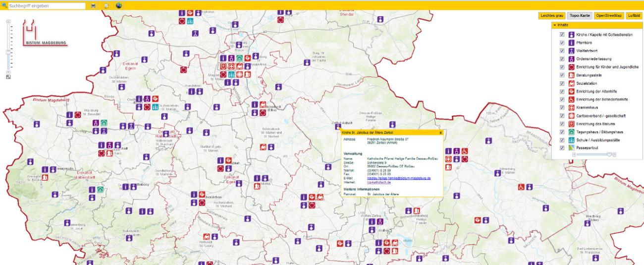The width and height of the screenshot is (644, 265).
Task: Disable the Kinder und Jugendliche layer checkbox
Action: click(x=561, y=67)
